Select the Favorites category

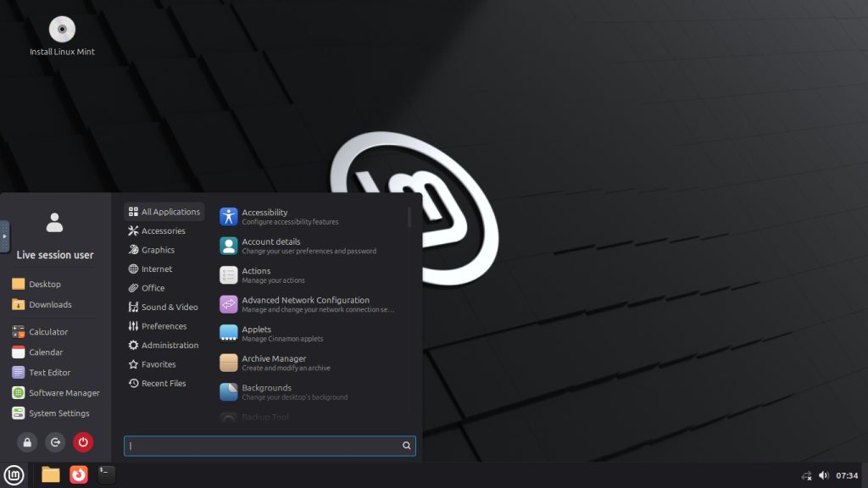pos(164,364)
